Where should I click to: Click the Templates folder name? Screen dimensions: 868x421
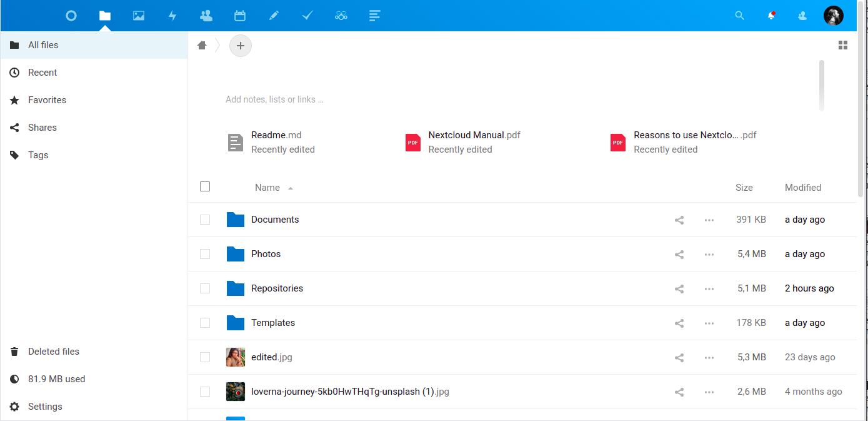pyautogui.click(x=273, y=323)
